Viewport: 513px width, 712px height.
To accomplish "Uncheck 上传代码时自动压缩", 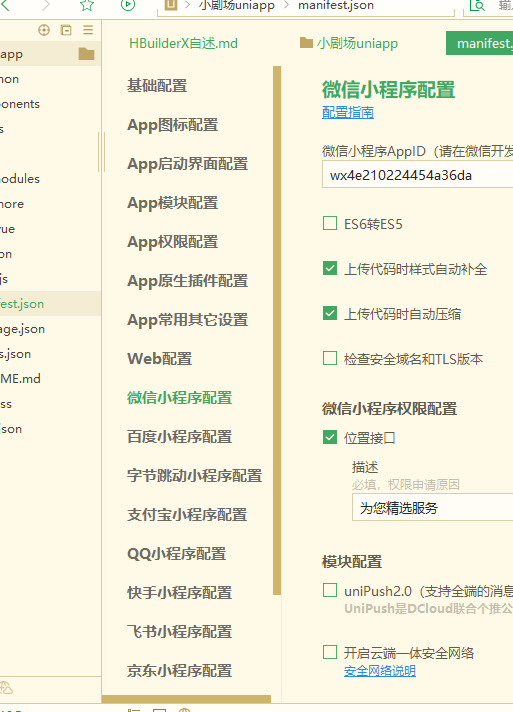I will pos(330,313).
